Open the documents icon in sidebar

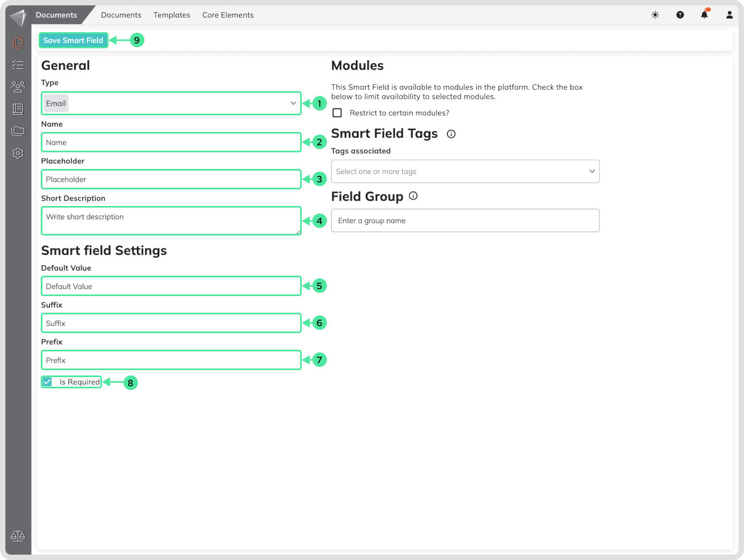coord(18,42)
